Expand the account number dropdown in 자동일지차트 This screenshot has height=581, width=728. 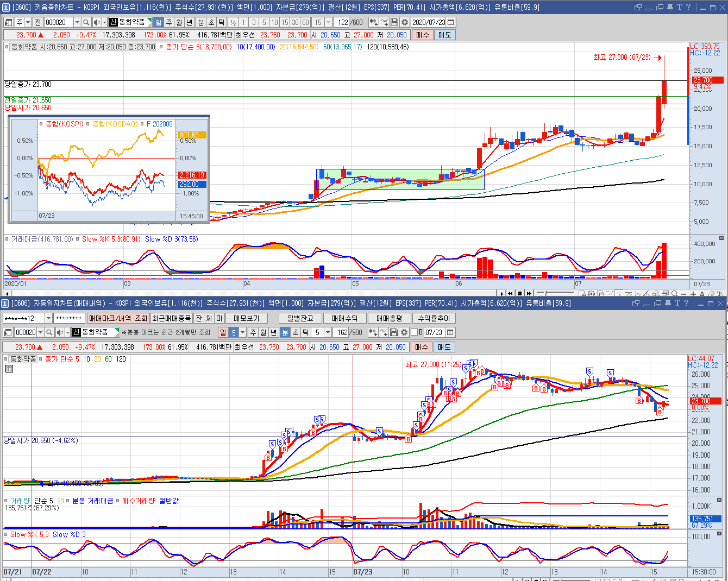pyautogui.click(x=48, y=318)
